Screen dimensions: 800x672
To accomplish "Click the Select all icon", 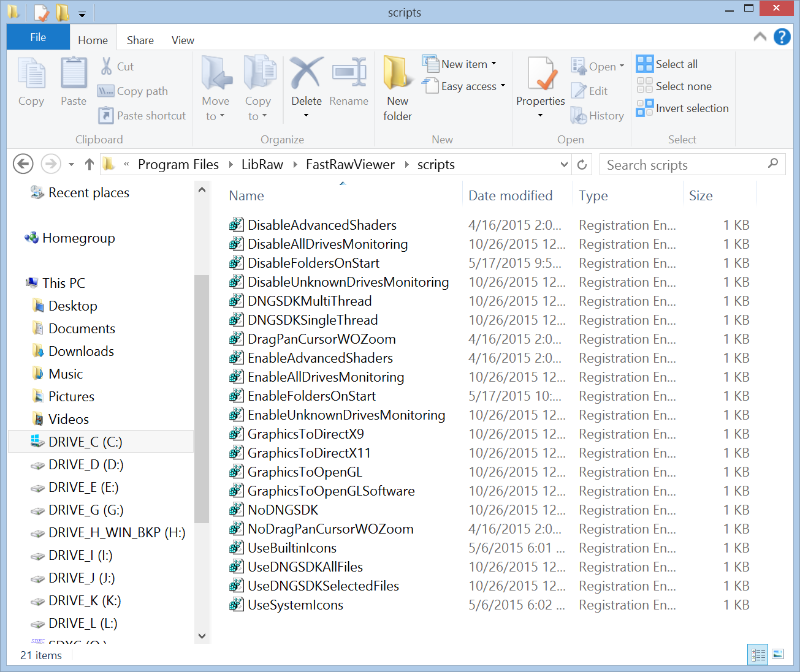I will [644, 64].
